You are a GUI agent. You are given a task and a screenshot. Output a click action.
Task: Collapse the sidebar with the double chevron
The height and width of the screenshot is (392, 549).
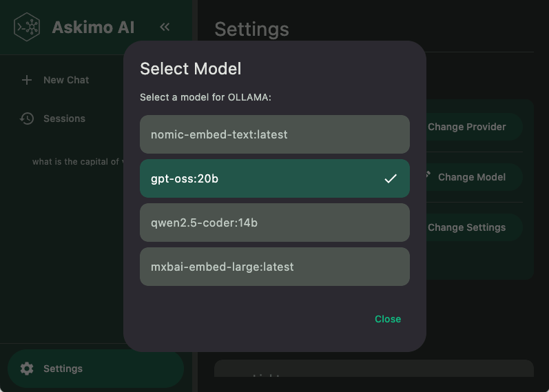[x=165, y=27]
